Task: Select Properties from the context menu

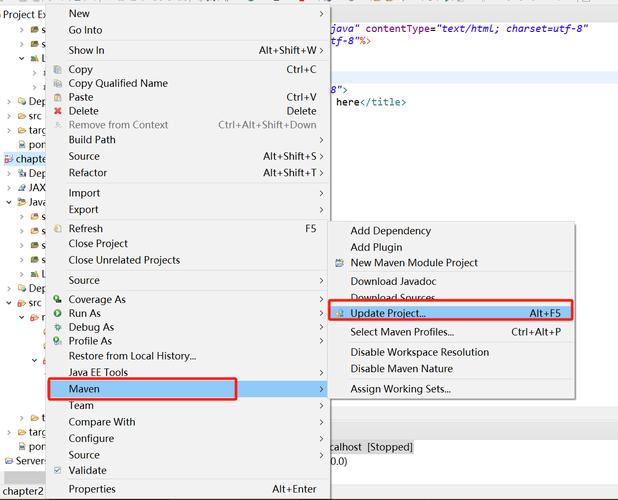Action: click(92, 490)
